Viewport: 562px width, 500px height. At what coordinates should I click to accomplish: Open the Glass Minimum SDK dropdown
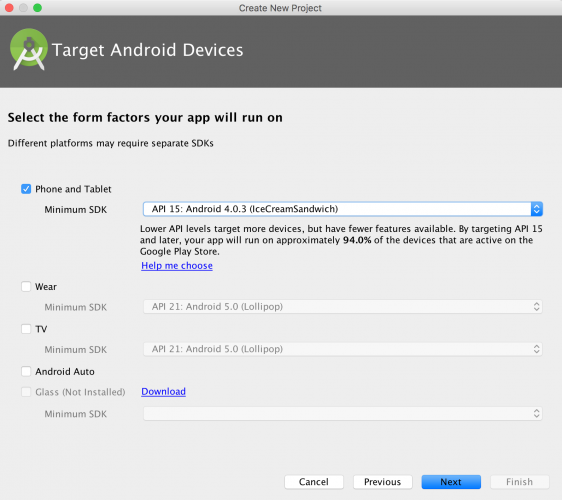click(x=343, y=413)
